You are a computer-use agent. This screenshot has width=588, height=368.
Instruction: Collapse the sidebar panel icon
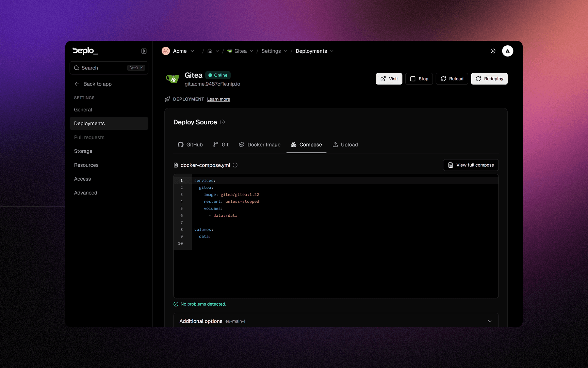pyautogui.click(x=144, y=51)
